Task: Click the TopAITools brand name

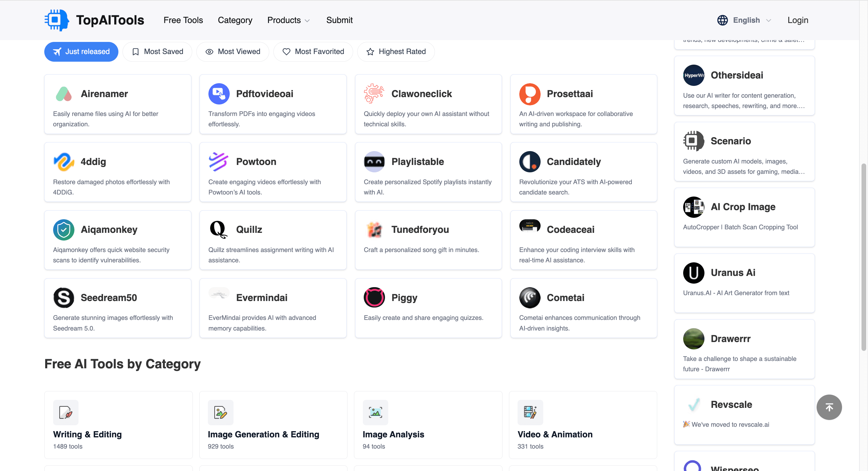Action: pos(110,20)
